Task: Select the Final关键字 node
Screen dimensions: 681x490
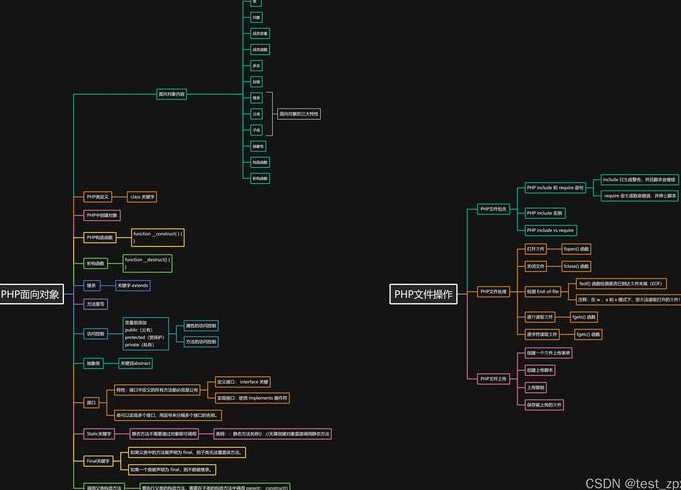Action: [98, 461]
